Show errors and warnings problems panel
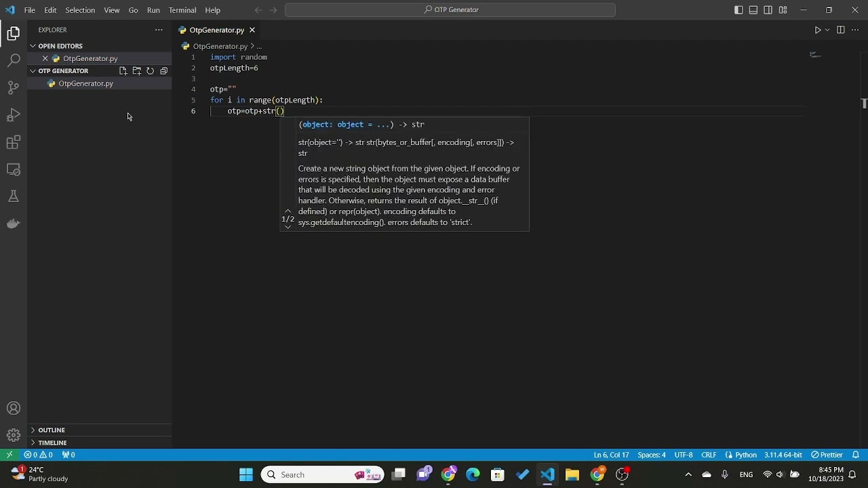Image resolution: width=868 pixels, height=488 pixels. pyautogui.click(x=39, y=455)
